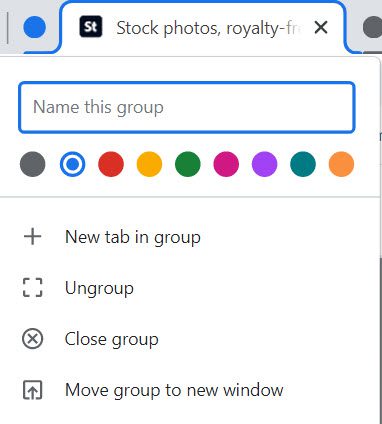Viewport: 382px width, 424px height.
Task: Click the plus icon for new tab
Action: tap(32, 237)
